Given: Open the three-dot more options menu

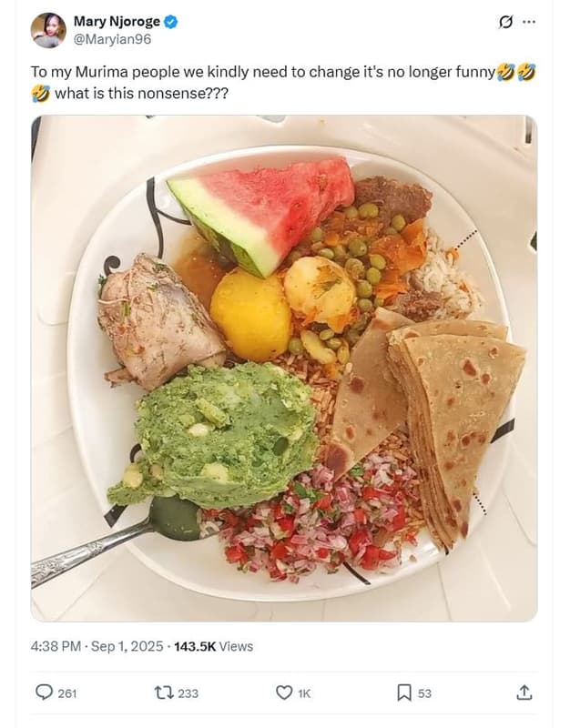Looking at the screenshot, I should [x=530, y=23].
